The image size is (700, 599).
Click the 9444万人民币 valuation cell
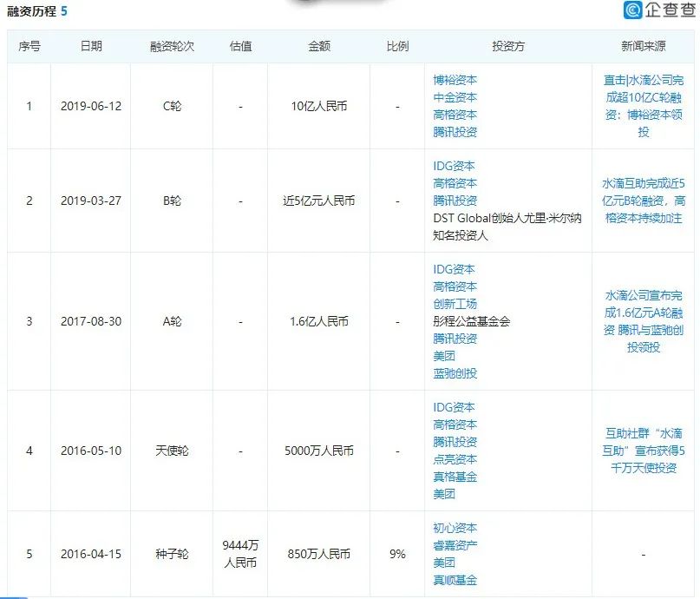(240, 554)
